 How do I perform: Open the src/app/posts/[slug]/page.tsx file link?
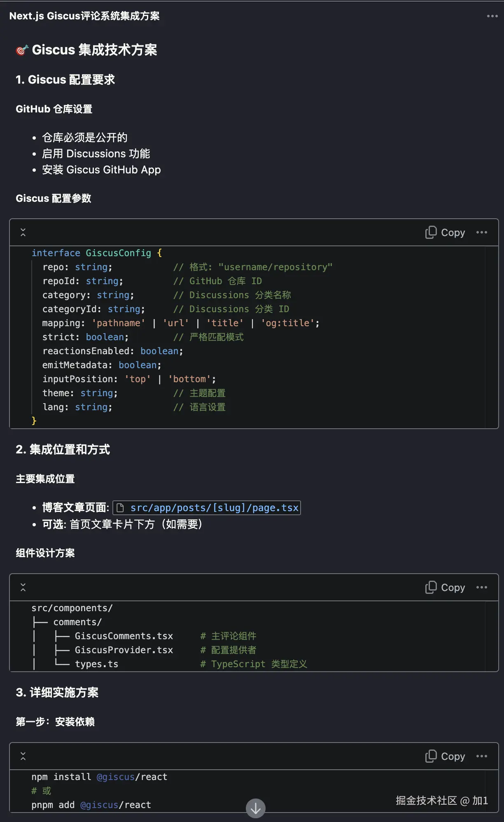[214, 508]
